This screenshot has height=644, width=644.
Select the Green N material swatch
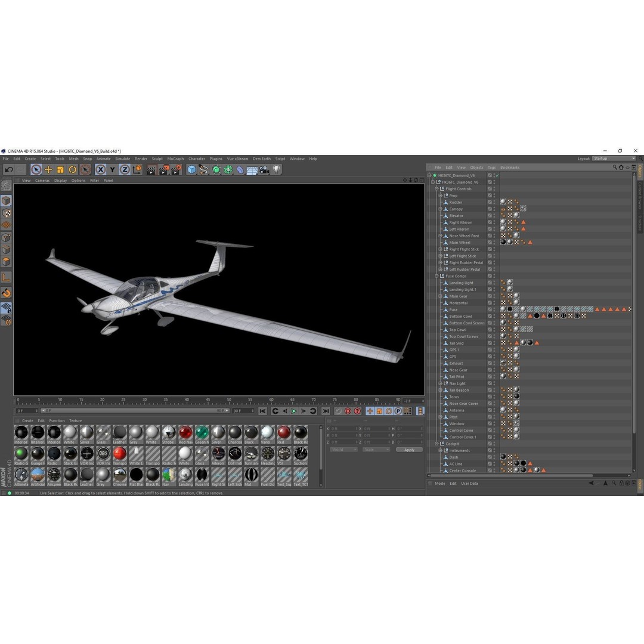pos(202,435)
